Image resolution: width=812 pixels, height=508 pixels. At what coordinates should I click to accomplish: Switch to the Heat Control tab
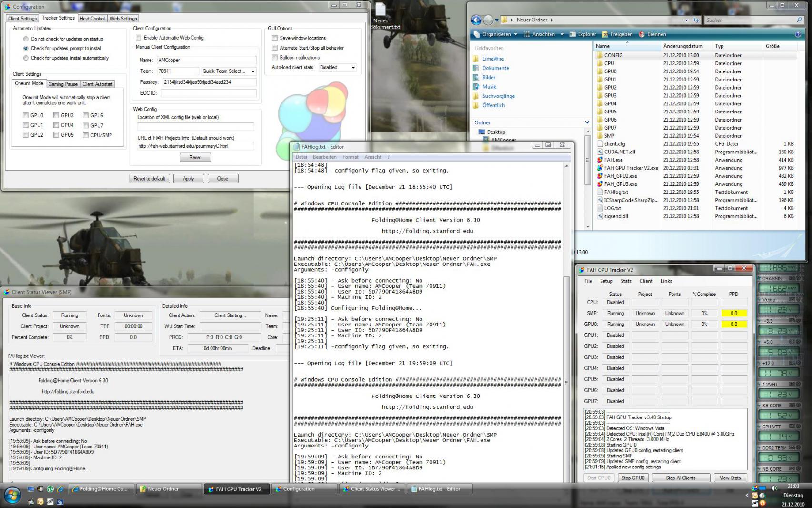tap(92, 19)
